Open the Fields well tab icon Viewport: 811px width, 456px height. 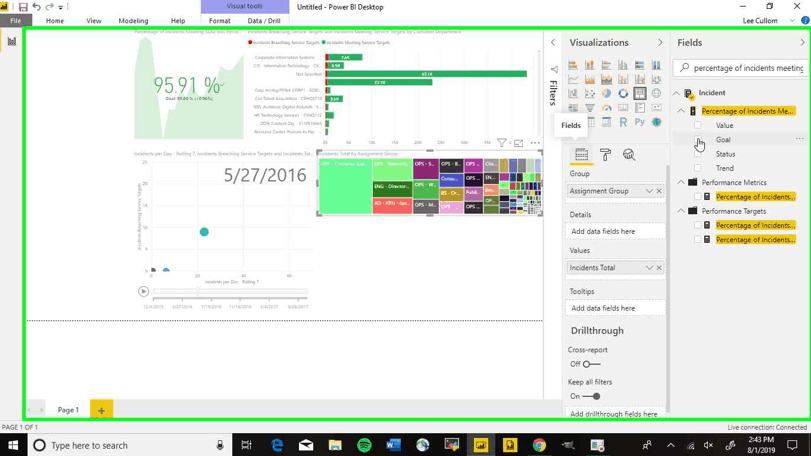pyautogui.click(x=581, y=154)
